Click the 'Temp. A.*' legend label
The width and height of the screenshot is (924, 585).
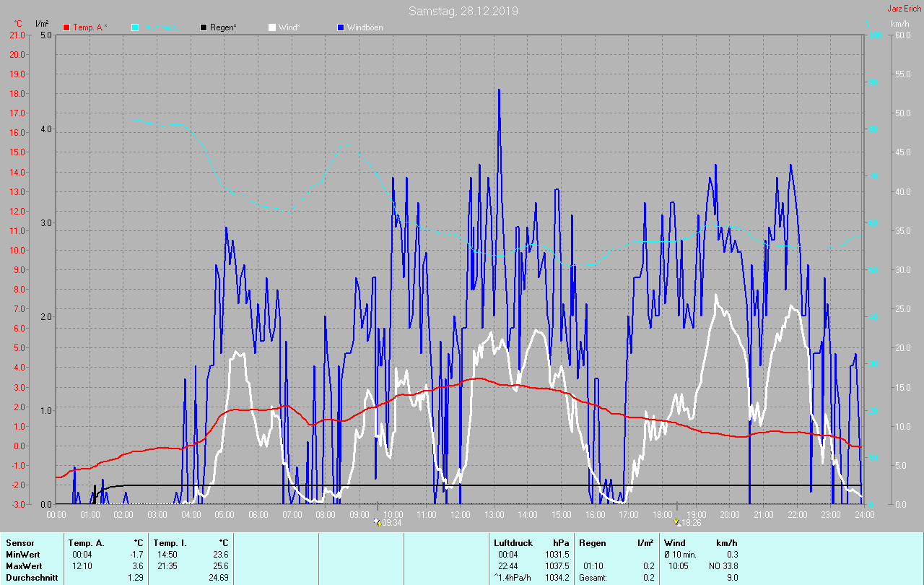[x=90, y=27]
